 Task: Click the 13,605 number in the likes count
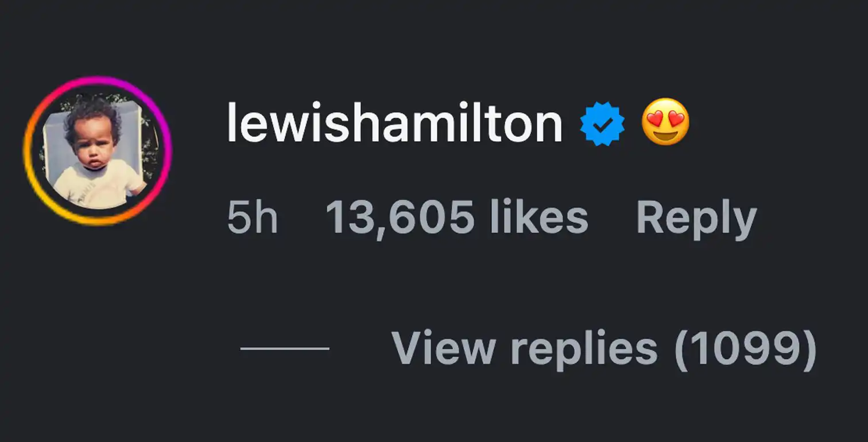point(400,218)
